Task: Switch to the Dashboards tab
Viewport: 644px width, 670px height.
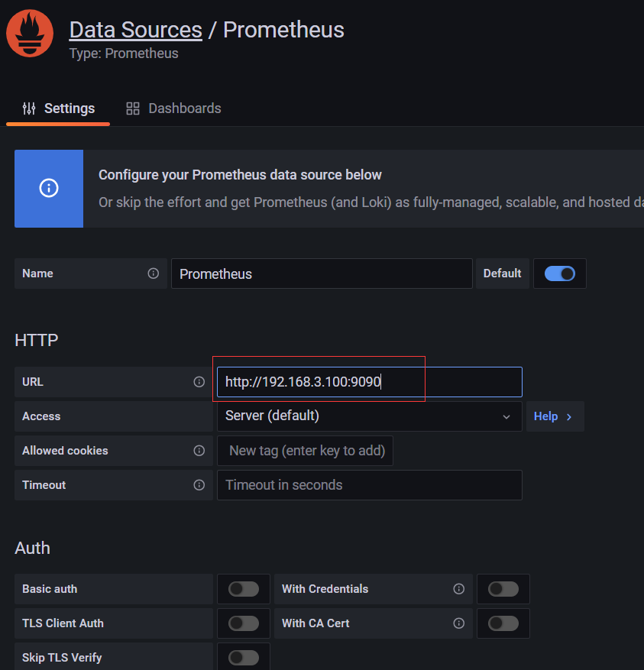Action: (173, 108)
